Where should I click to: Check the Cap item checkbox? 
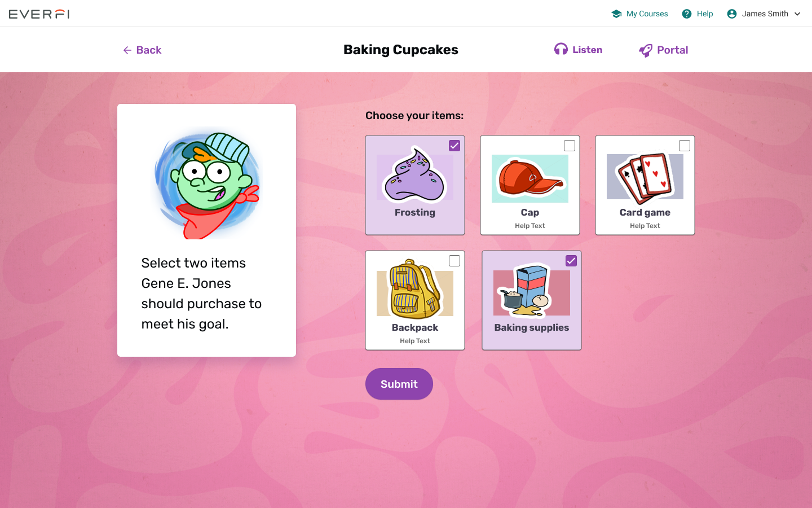pyautogui.click(x=570, y=146)
